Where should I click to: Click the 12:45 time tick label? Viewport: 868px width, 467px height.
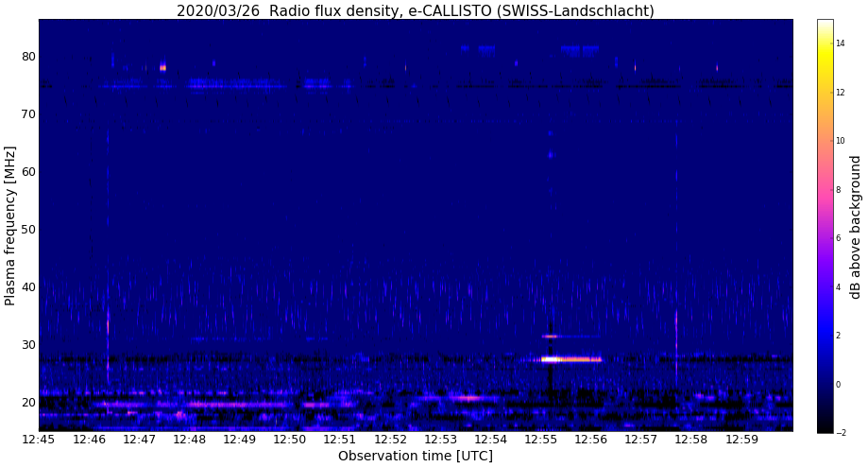pyautogui.click(x=39, y=440)
